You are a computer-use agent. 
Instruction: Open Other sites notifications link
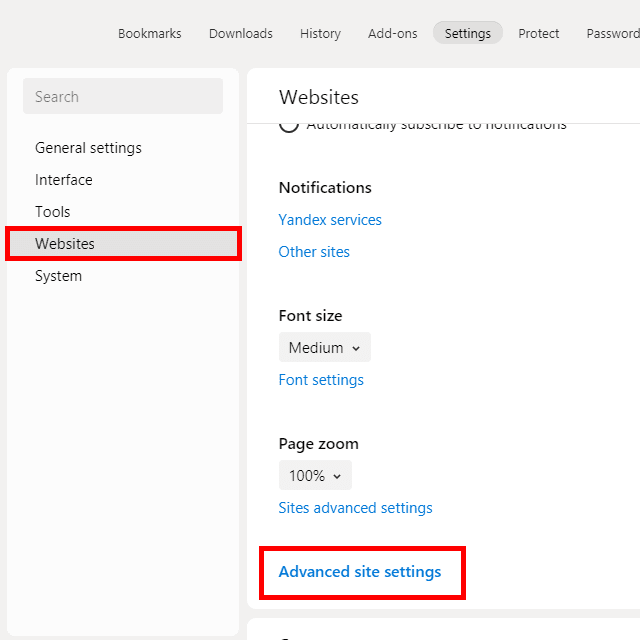[314, 251]
